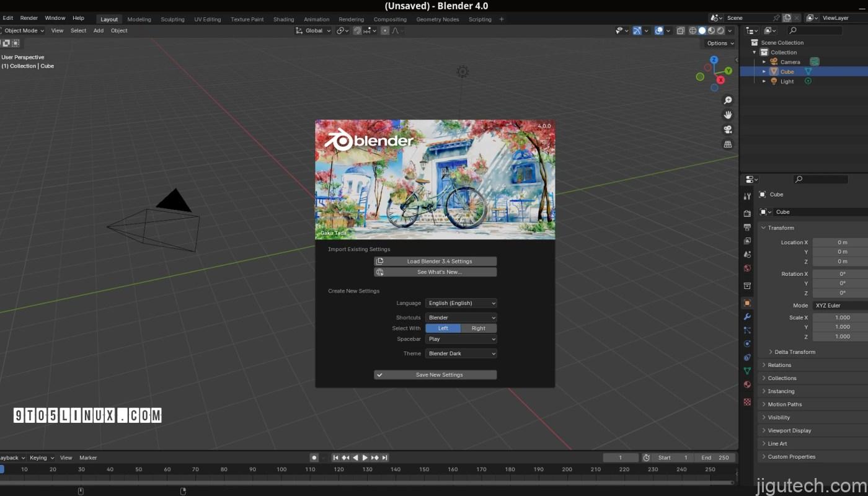Open Global transform orientation dropdown

point(313,30)
